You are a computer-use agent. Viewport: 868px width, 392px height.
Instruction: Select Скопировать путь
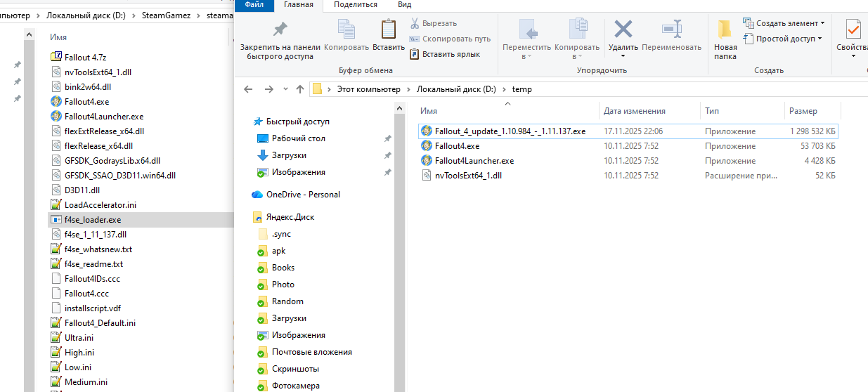click(450, 39)
